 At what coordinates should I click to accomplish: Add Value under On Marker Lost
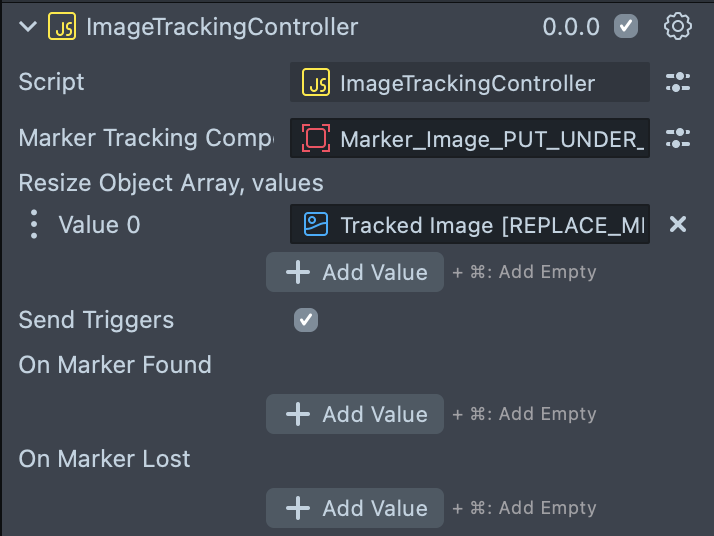coord(355,508)
